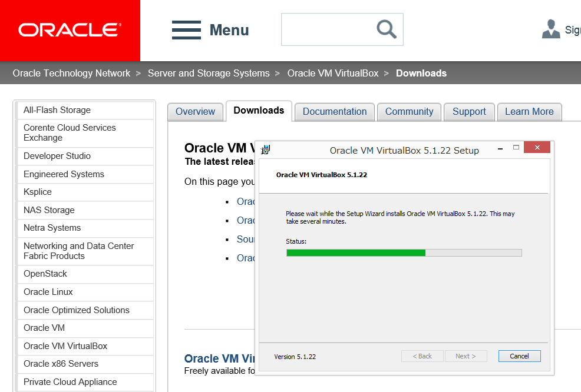
Task: Click the Version 5.1.22 label
Action: click(295, 357)
